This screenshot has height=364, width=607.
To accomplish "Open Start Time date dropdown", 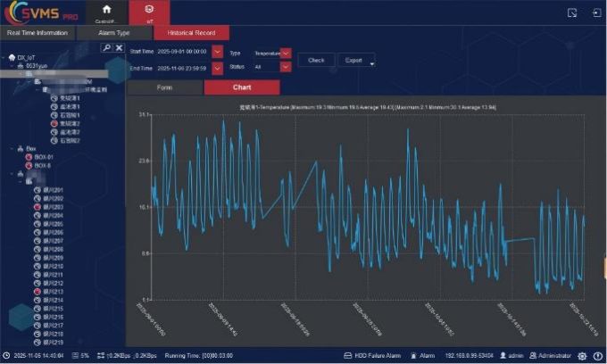I will [218, 52].
